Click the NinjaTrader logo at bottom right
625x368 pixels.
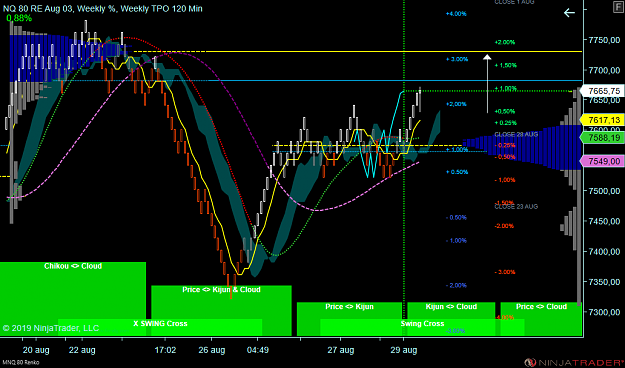point(574,362)
